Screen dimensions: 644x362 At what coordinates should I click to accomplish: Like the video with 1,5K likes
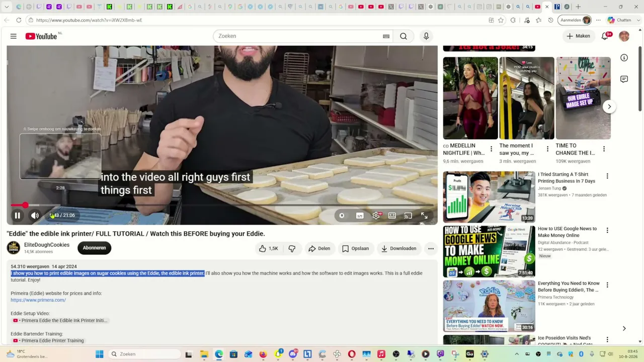click(269, 248)
